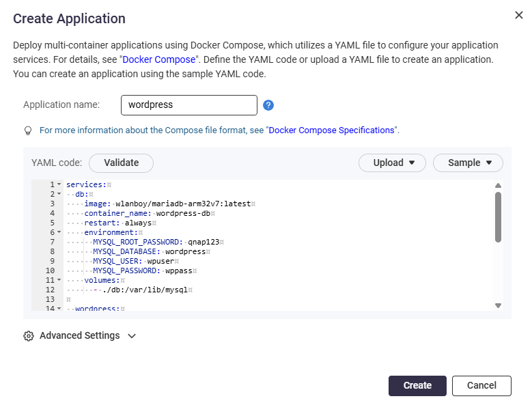Open the Sample YAML dropdown
The width and height of the screenshot is (532, 403).
[x=468, y=163]
